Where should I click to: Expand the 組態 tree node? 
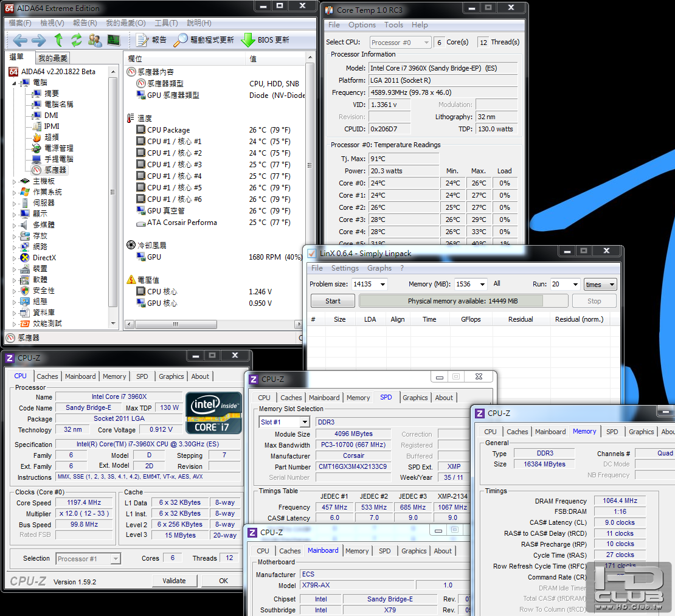(x=14, y=302)
